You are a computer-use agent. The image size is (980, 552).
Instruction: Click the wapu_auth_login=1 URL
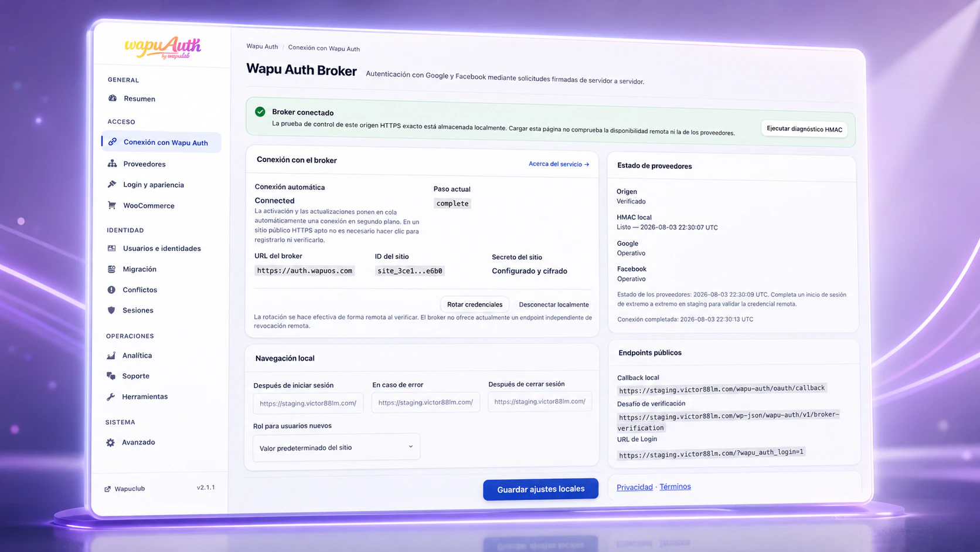click(x=711, y=453)
